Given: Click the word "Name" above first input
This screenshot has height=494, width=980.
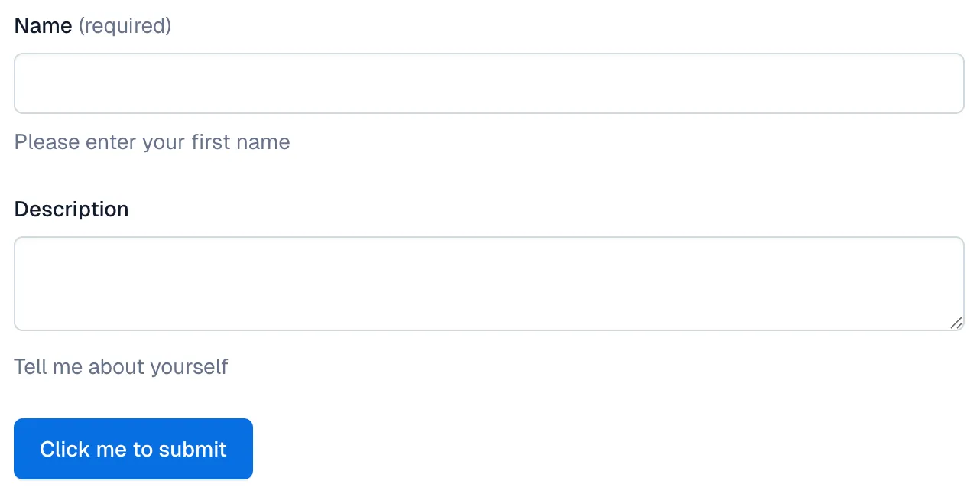Looking at the screenshot, I should click(x=43, y=26).
